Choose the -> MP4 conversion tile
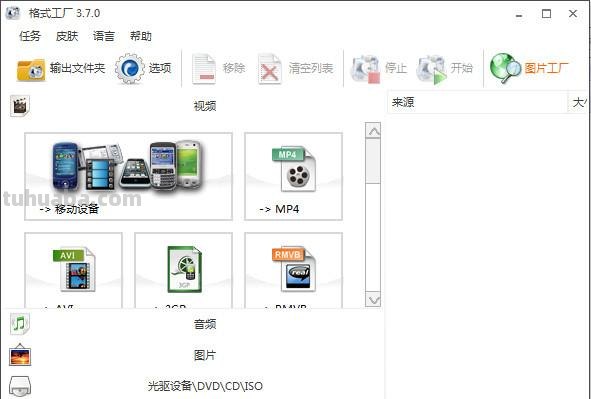The width and height of the screenshot is (591, 399). 293,176
